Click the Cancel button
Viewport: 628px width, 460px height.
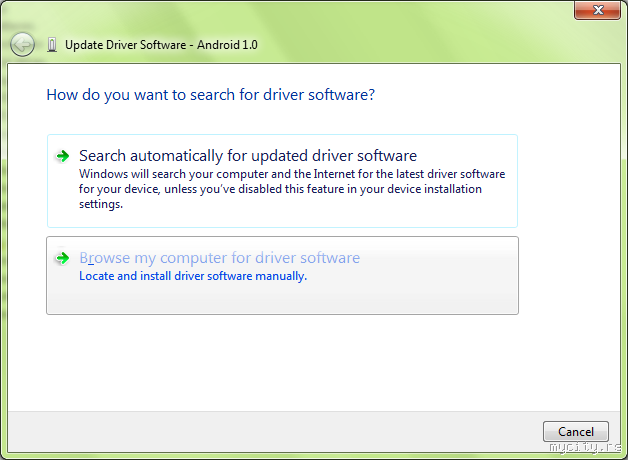[x=576, y=432]
